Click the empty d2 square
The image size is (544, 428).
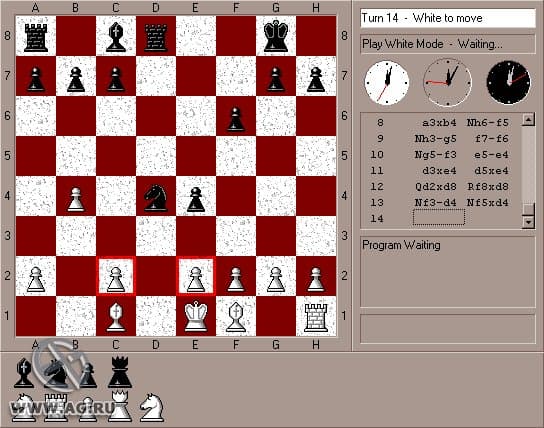coord(156,276)
